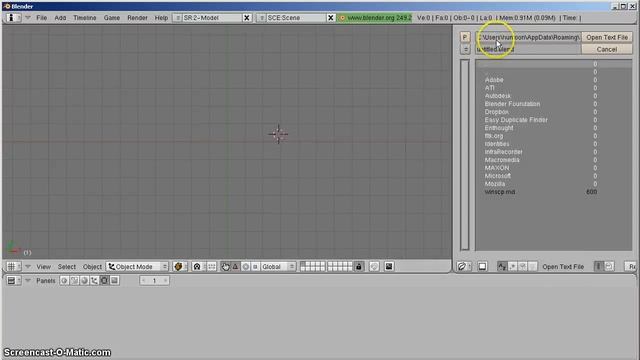Click the render this window icon
The height and width of the screenshot is (360, 640).
(x=389, y=267)
